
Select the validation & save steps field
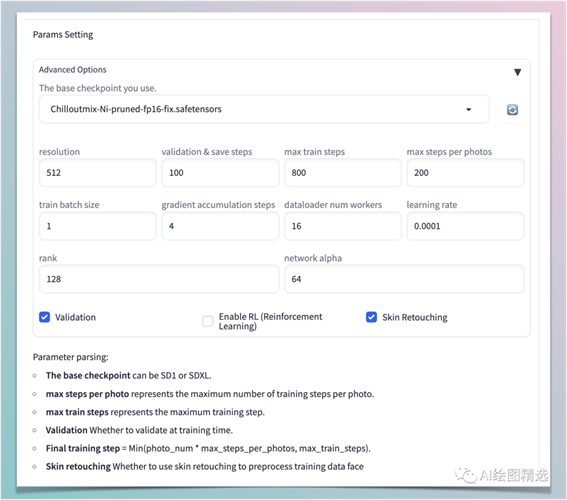(x=220, y=173)
